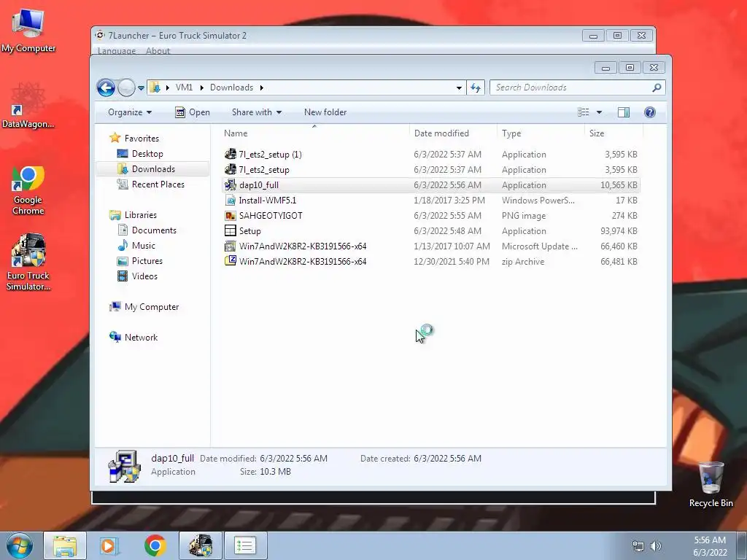Click the Search Downloads field
The height and width of the screenshot is (560, 747).
pos(578,87)
